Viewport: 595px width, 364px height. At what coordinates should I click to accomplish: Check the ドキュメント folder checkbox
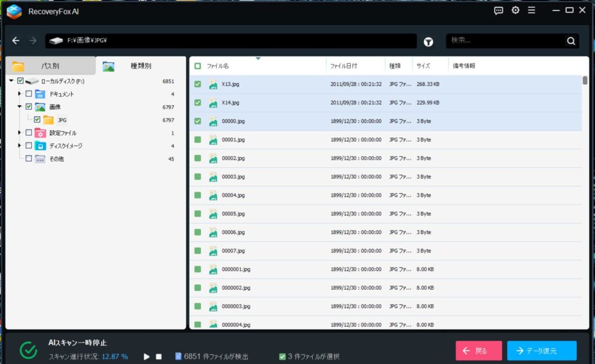click(28, 93)
